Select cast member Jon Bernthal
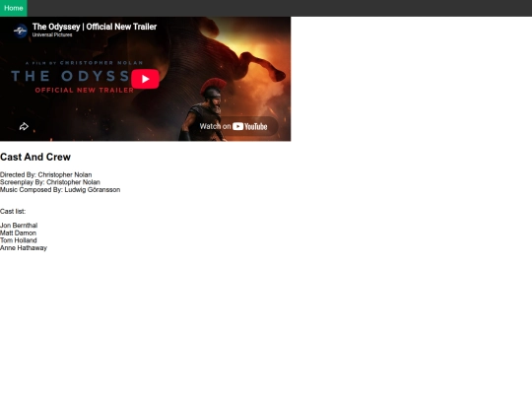 tap(19, 226)
